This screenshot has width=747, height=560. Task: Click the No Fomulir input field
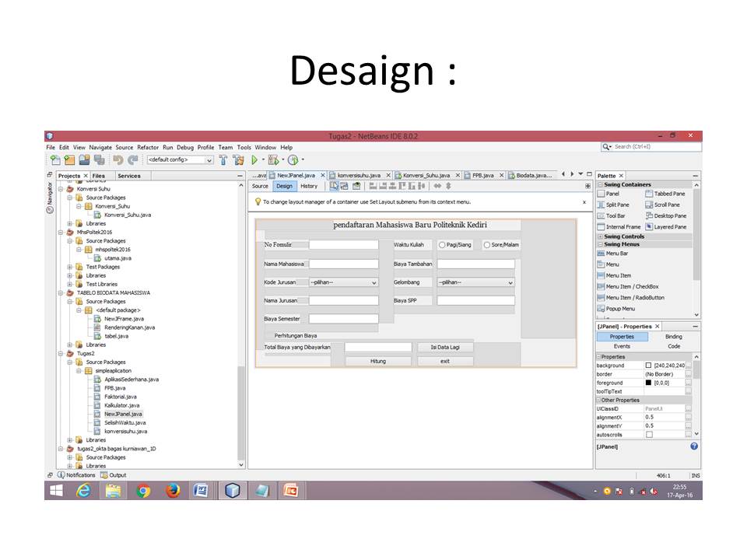344,244
